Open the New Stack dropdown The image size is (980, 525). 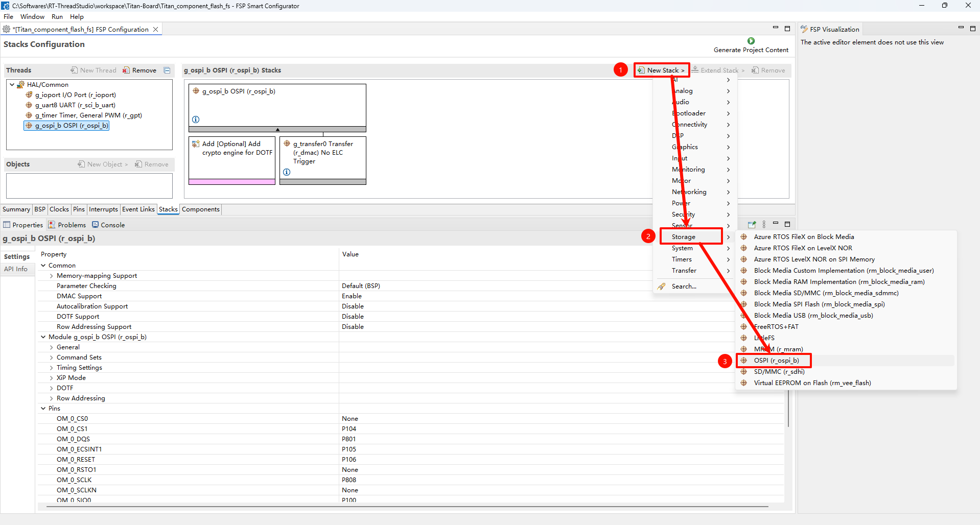tap(662, 70)
